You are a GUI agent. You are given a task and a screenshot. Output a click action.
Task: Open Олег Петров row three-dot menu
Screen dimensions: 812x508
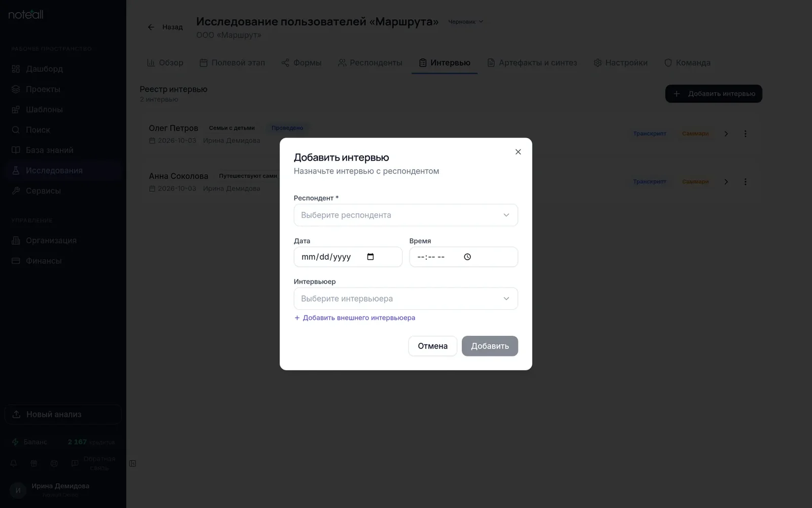click(746, 134)
